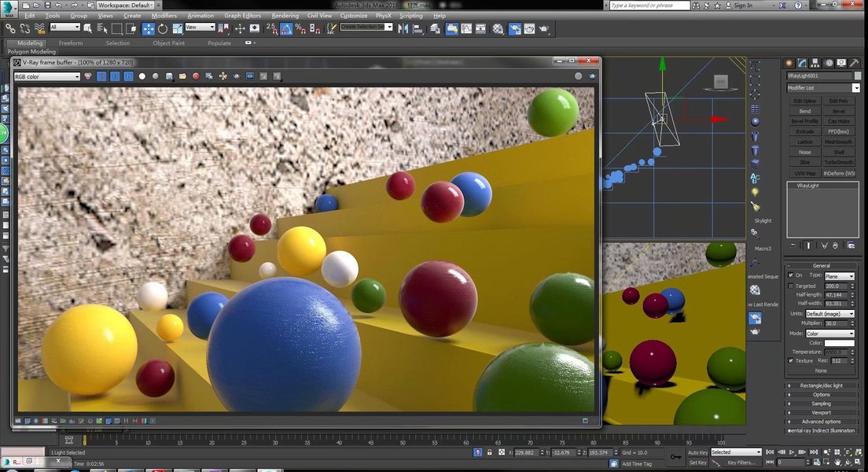
Task: Click the Select by Name icon
Action: pos(102,28)
